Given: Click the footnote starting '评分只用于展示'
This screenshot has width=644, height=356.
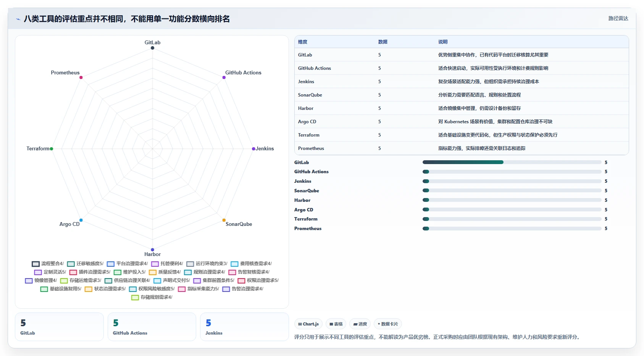Looking at the screenshot, I should click(x=438, y=337).
